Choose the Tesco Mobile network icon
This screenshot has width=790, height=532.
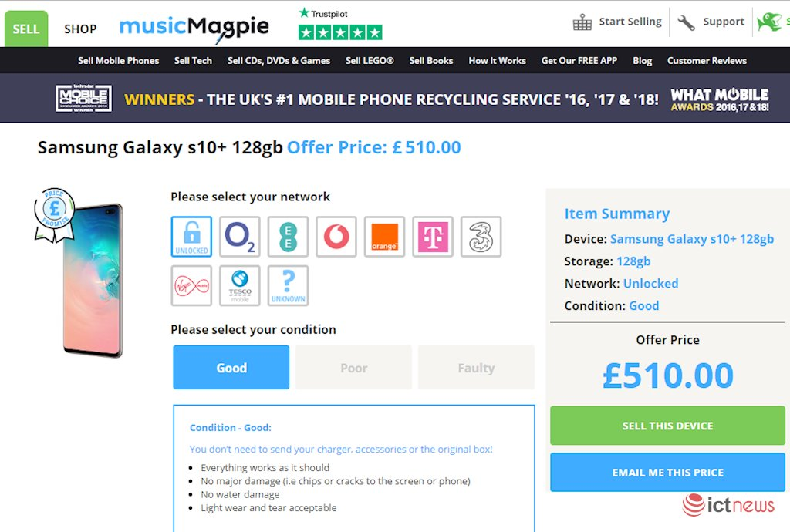(239, 285)
